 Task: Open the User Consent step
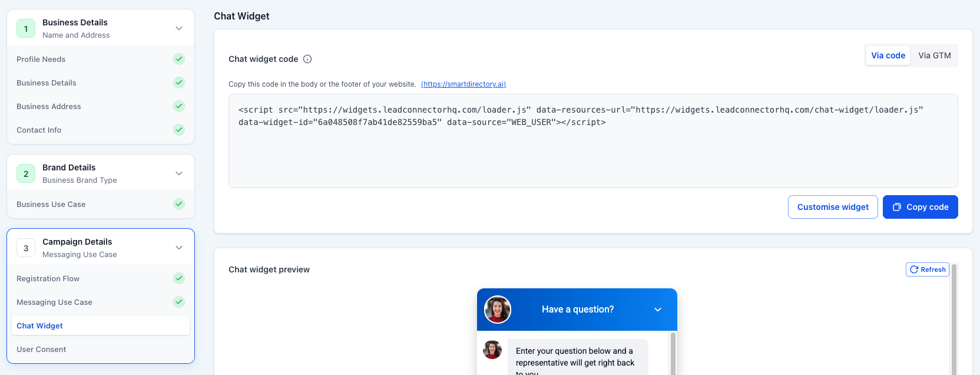click(101, 349)
